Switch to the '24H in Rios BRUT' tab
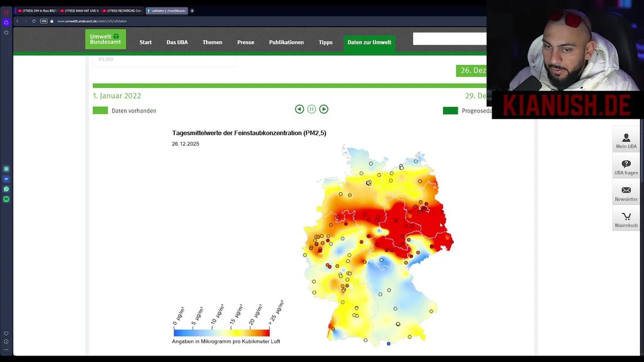 coord(37,11)
